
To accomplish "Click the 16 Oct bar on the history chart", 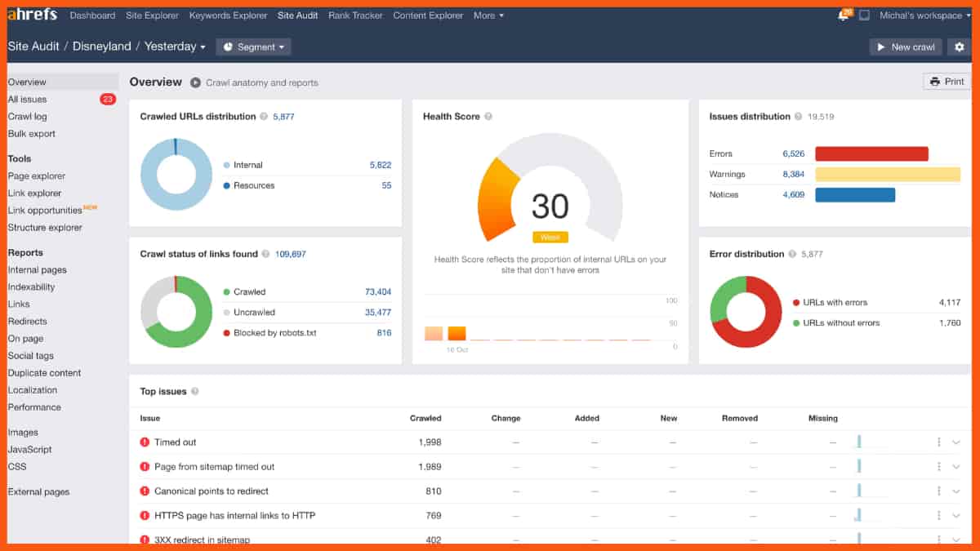I will [x=457, y=332].
